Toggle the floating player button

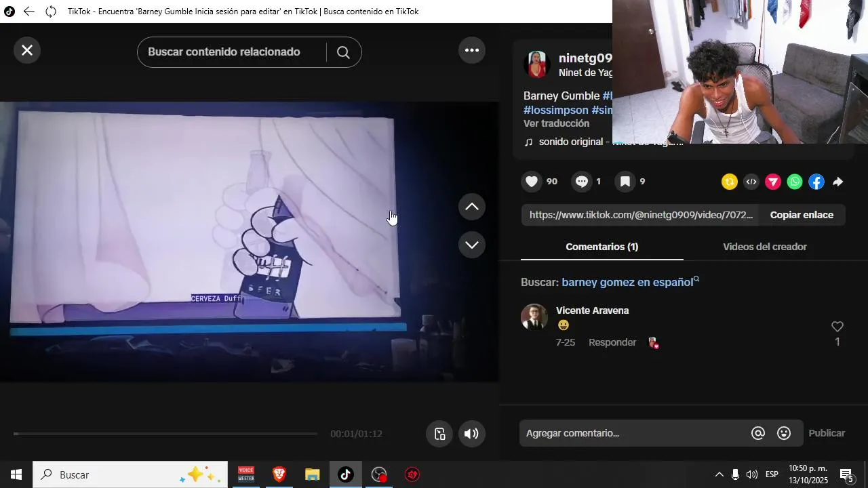tap(439, 434)
